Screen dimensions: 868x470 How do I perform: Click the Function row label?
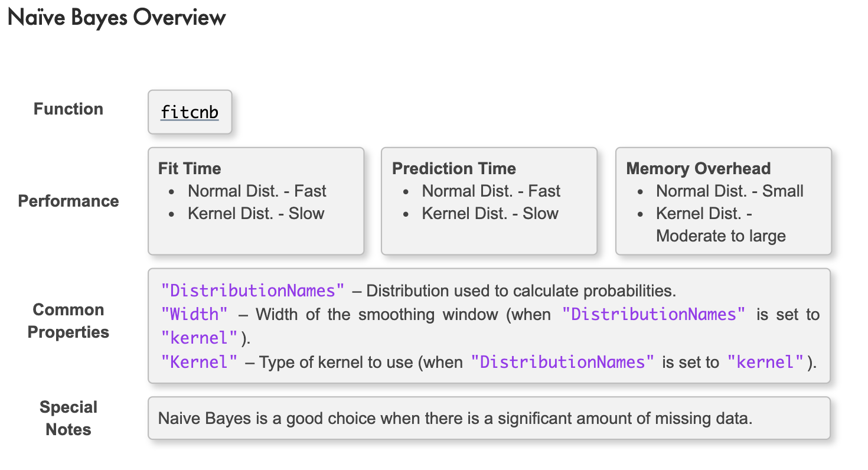point(68,109)
